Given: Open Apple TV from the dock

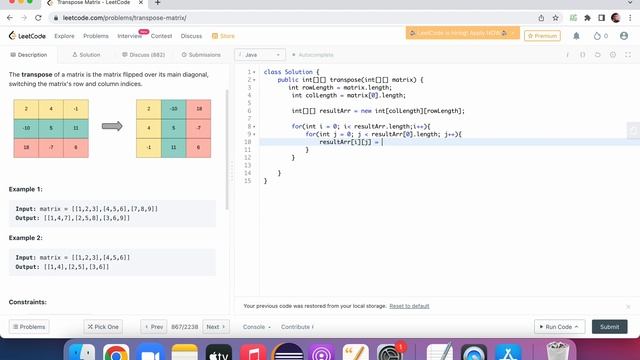Looking at the screenshot, I should point(219,352).
